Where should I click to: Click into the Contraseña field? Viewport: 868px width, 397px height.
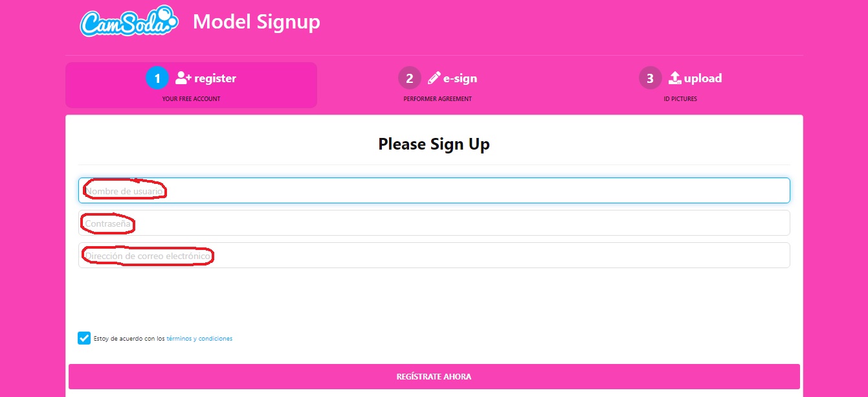point(434,223)
